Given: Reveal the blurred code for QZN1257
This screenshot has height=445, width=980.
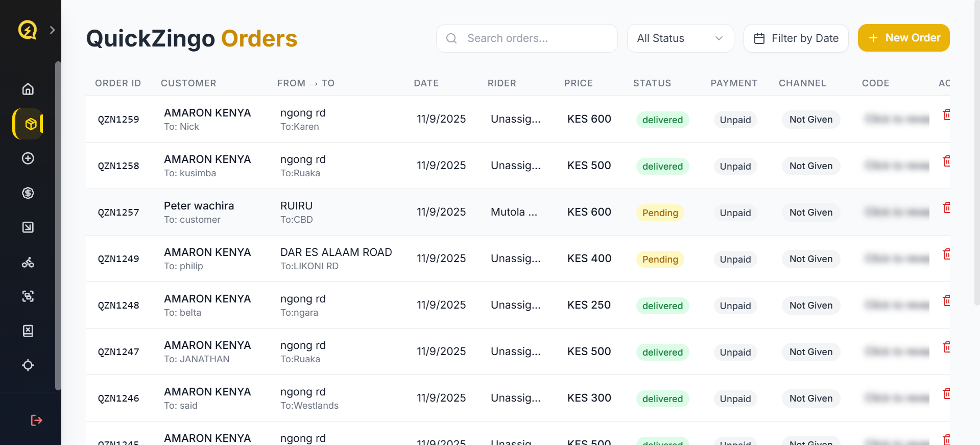Looking at the screenshot, I should pos(897,212).
